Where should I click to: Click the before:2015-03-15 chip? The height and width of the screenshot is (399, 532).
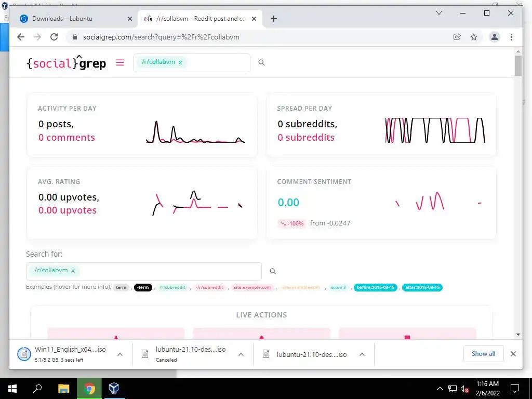pos(376,287)
